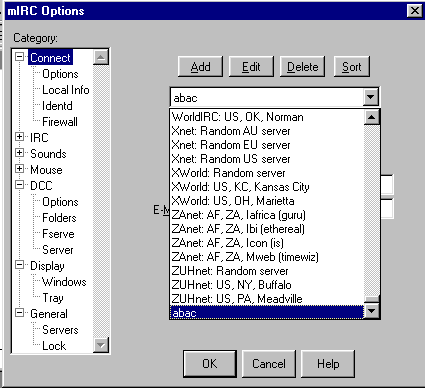The width and height of the screenshot is (425, 388).
Task: Select the Display category
Action: pyautogui.click(x=47, y=266)
